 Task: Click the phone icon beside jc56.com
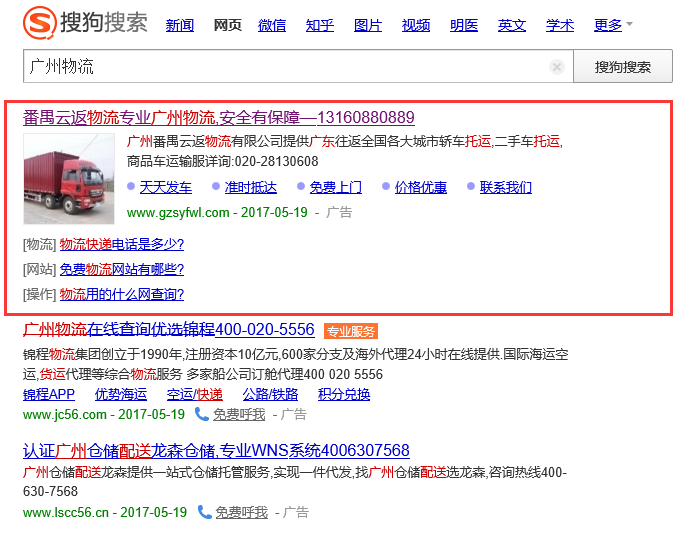(204, 413)
